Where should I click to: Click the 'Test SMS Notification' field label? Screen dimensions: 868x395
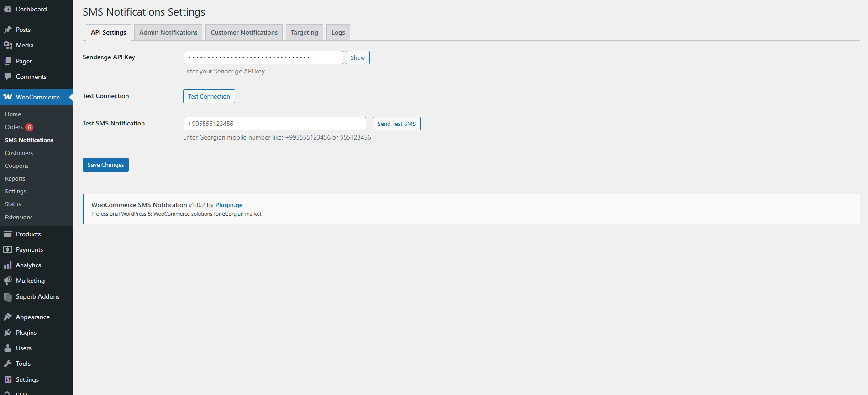114,123
